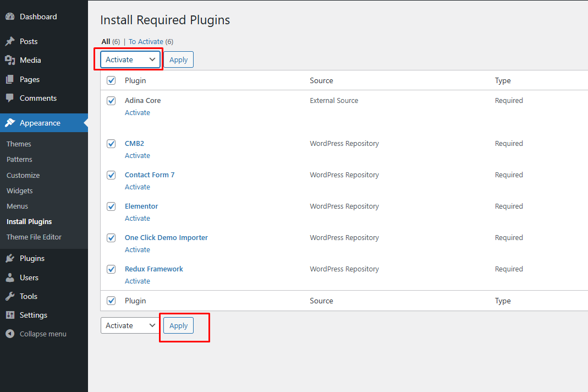The height and width of the screenshot is (392, 588).
Task: Click Activate link under Contact Form 7
Action: tap(138, 187)
